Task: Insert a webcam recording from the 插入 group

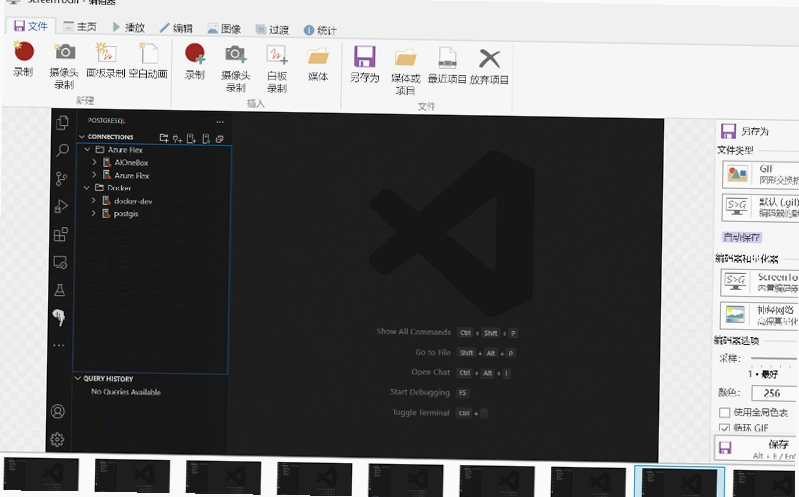Action: (235, 68)
